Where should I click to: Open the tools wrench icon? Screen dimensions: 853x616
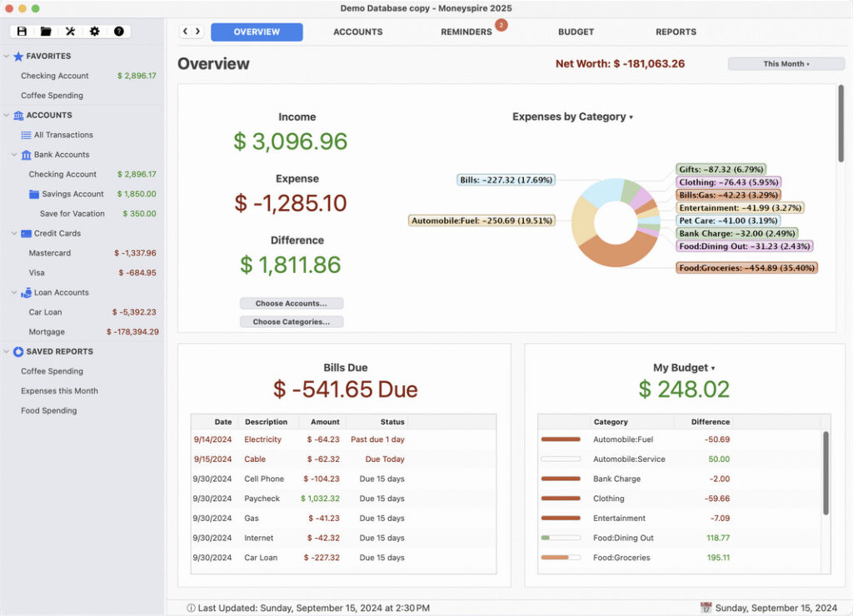pos(70,32)
